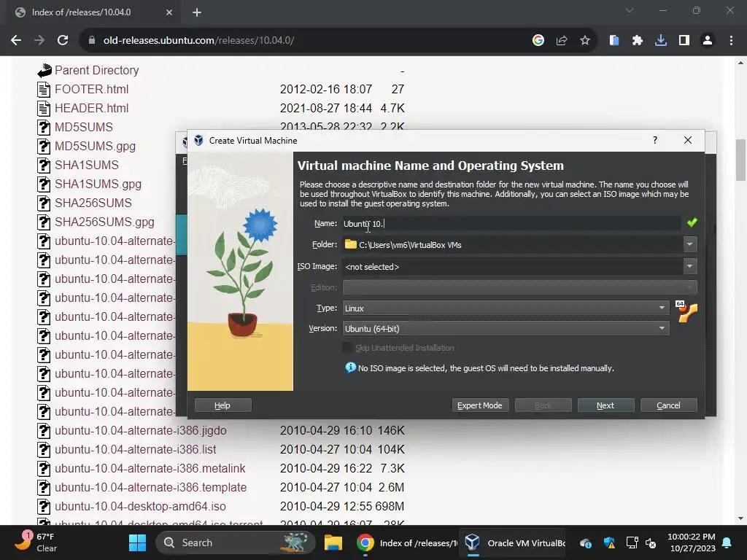Open the Chrome extensions puzzle icon
Screen dimensions: 747x560
(x=638, y=41)
